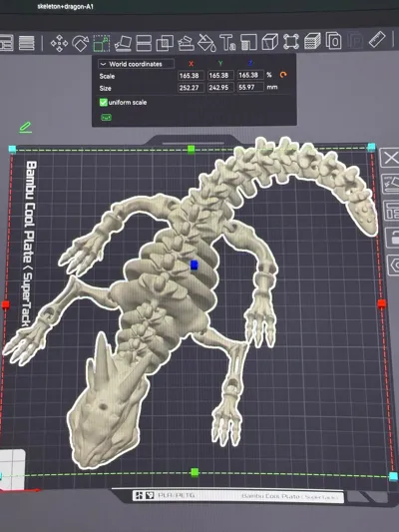Click the 'mm' unit label

(x=272, y=87)
